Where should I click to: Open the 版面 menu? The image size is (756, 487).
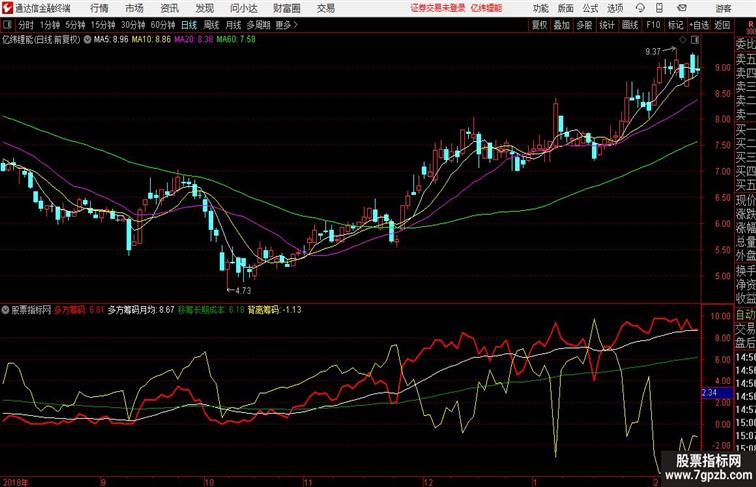point(566,9)
